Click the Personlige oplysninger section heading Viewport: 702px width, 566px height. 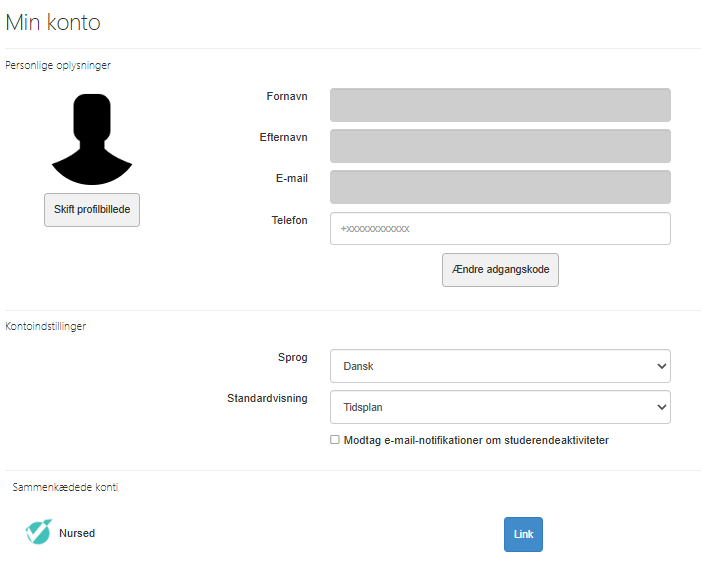coord(58,65)
